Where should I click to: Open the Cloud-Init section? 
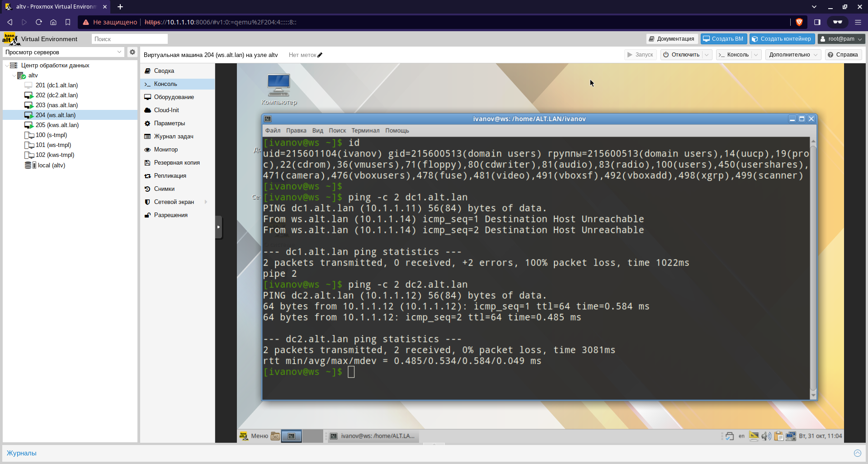pos(177,110)
